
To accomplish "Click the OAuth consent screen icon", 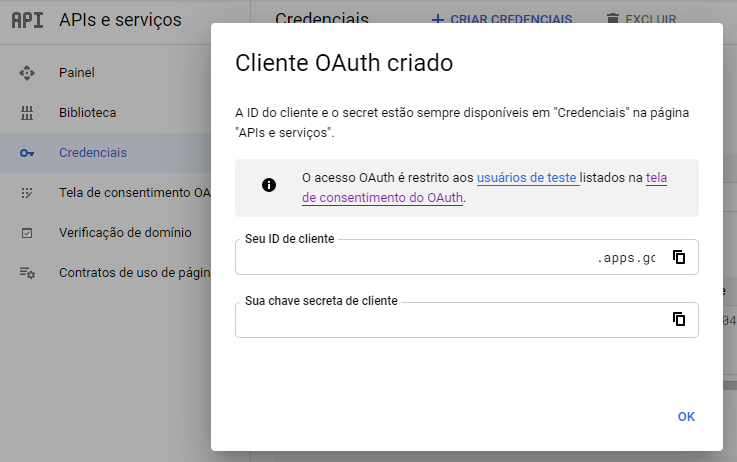I will point(27,193).
